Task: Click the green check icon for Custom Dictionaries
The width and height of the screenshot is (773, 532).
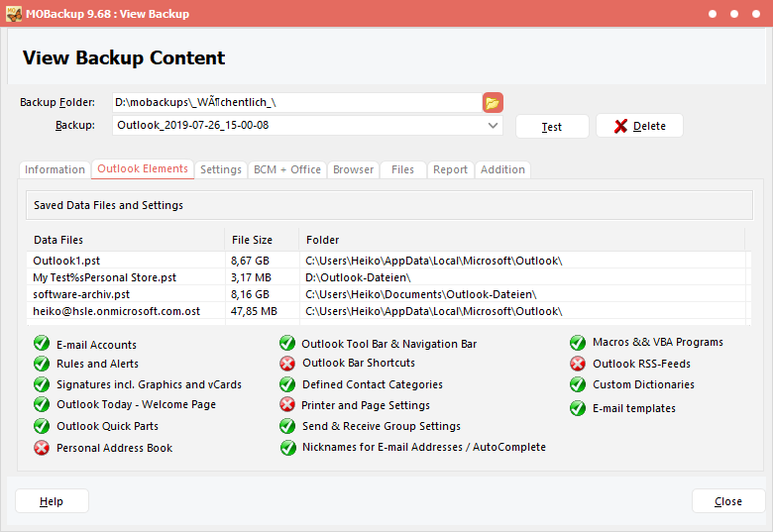Action: pyautogui.click(x=578, y=384)
